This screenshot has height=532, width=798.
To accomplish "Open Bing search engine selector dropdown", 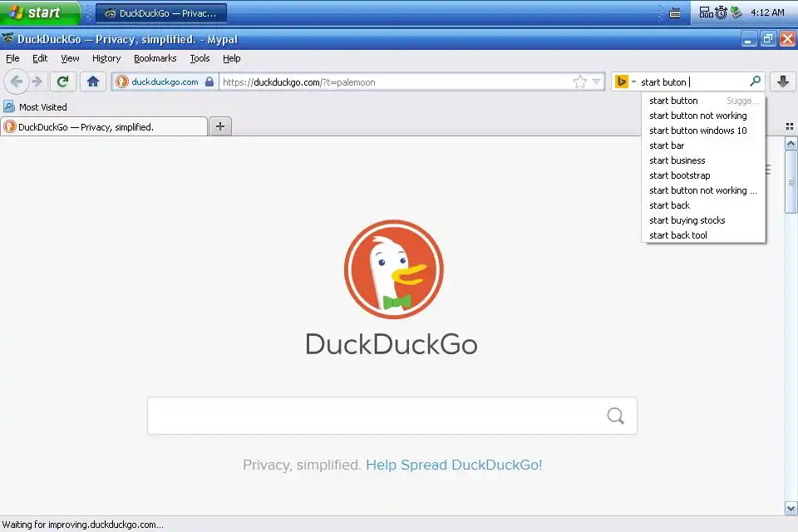I will click(x=625, y=81).
